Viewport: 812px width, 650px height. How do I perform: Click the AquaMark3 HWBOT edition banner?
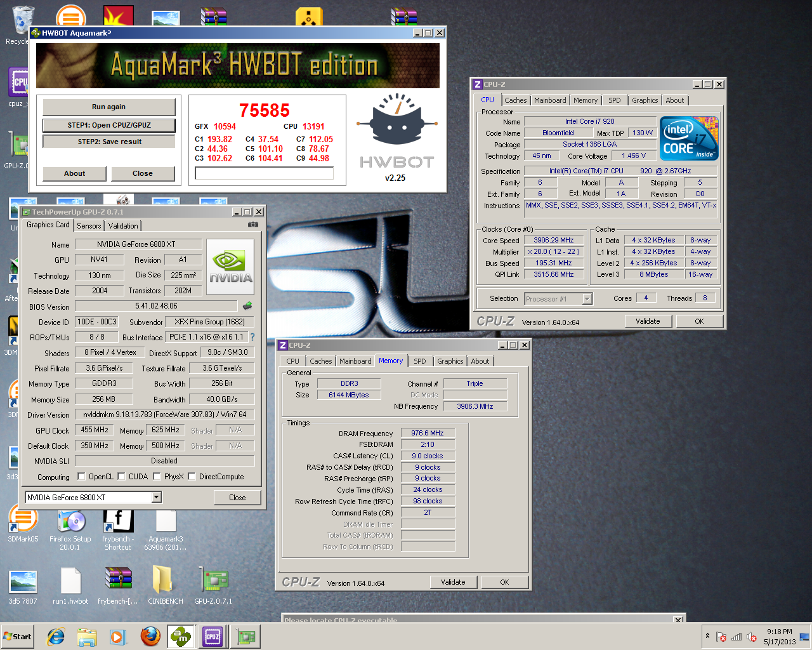238,65
